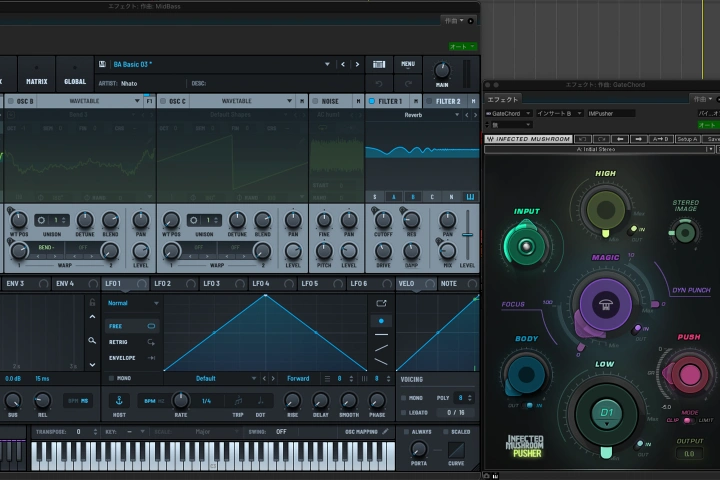Click the Serum redo arrow
The image size is (720, 480).
point(408,84)
